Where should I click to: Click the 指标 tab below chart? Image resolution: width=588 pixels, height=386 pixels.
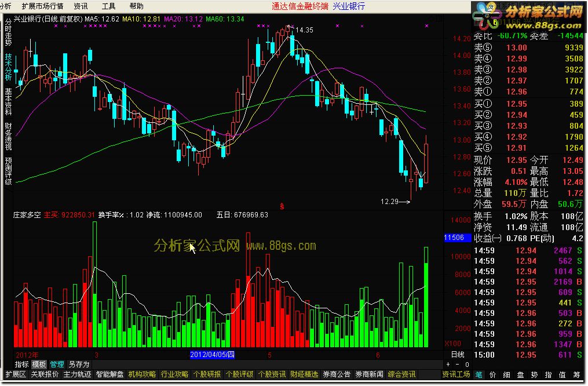(22, 364)
